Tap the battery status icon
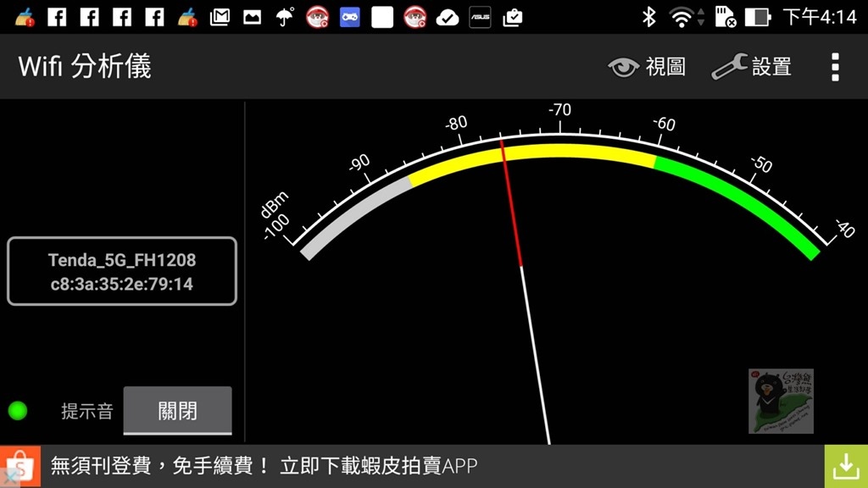Image resolution: width=868 pixels, height=488 pixels. coord(757,17)
